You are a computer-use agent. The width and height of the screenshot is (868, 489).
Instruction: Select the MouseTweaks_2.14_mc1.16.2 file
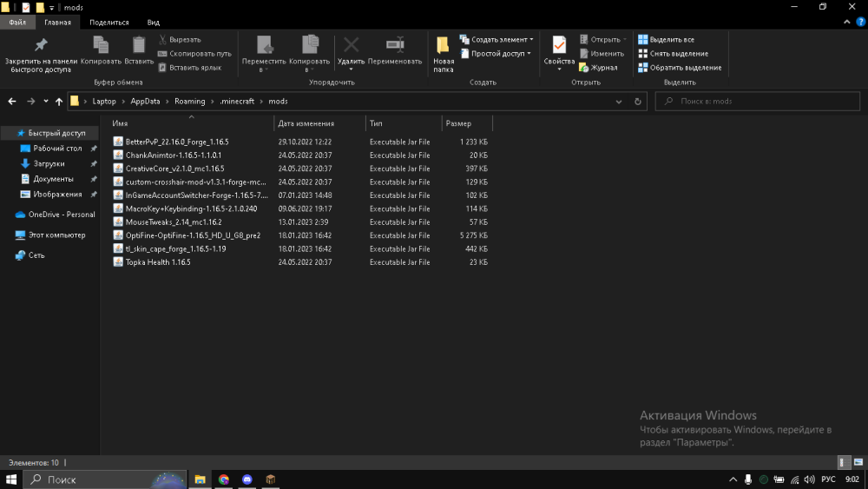174,222
